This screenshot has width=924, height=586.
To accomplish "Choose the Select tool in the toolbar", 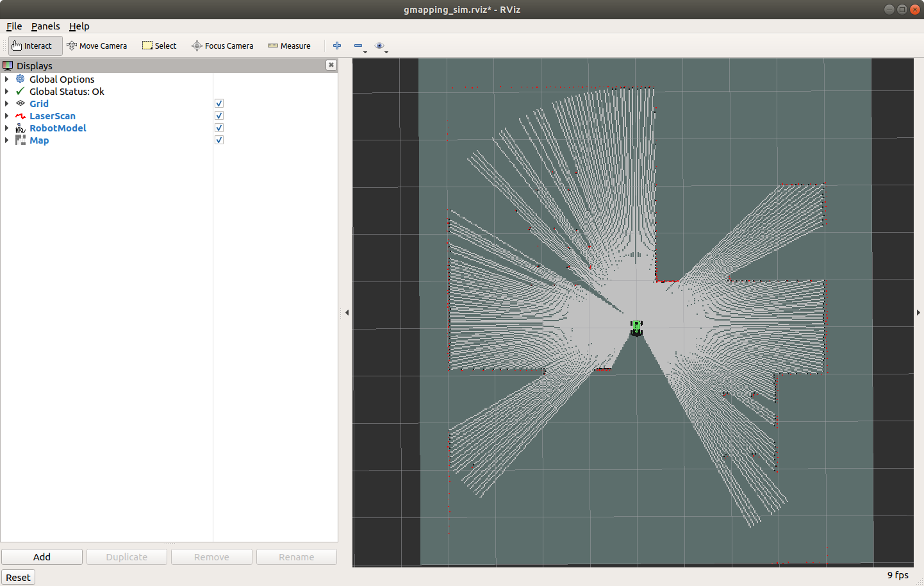I will [x=159, y=46].
